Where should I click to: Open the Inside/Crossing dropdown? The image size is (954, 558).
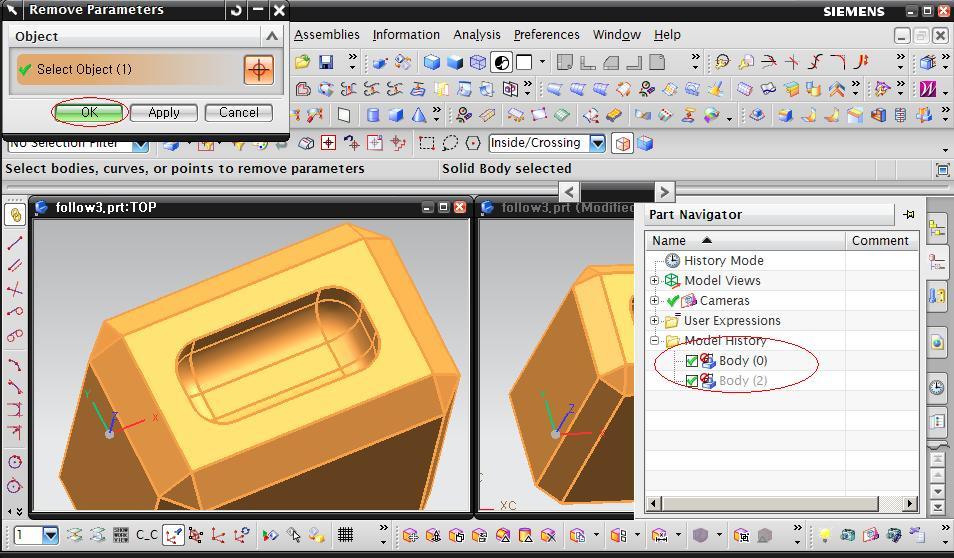pos(597,143)
